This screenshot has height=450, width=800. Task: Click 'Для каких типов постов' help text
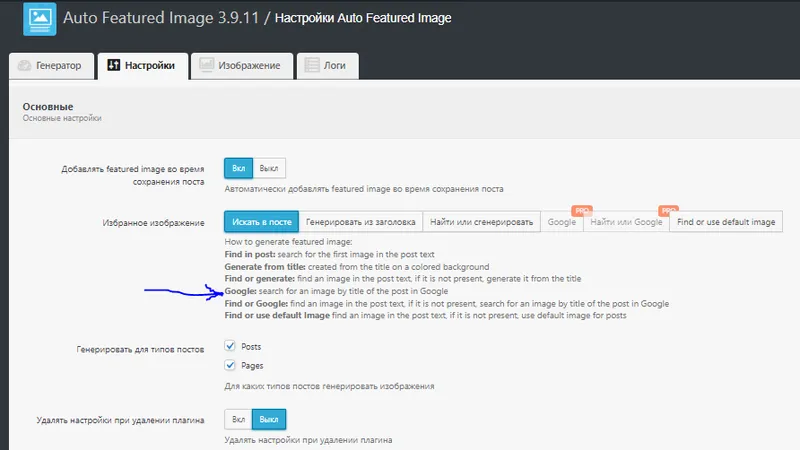[x=329, y=386]
